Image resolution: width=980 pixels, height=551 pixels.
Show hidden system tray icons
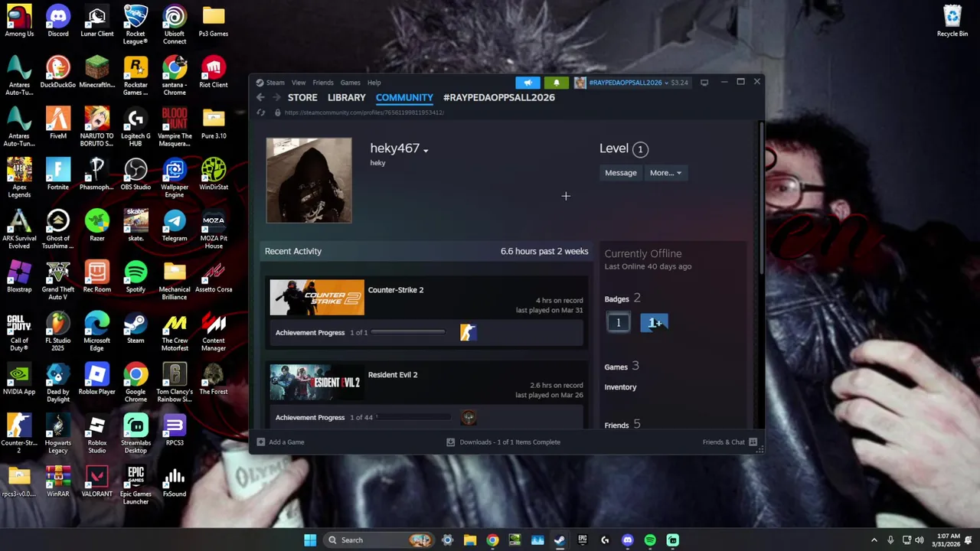pos(874,540)
